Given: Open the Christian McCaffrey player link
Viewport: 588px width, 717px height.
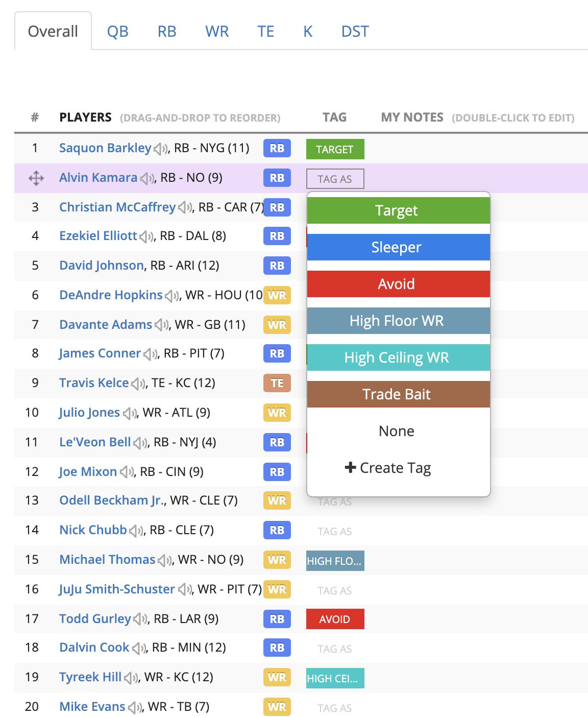Looking at the screenshot, I should click(117, 207).
